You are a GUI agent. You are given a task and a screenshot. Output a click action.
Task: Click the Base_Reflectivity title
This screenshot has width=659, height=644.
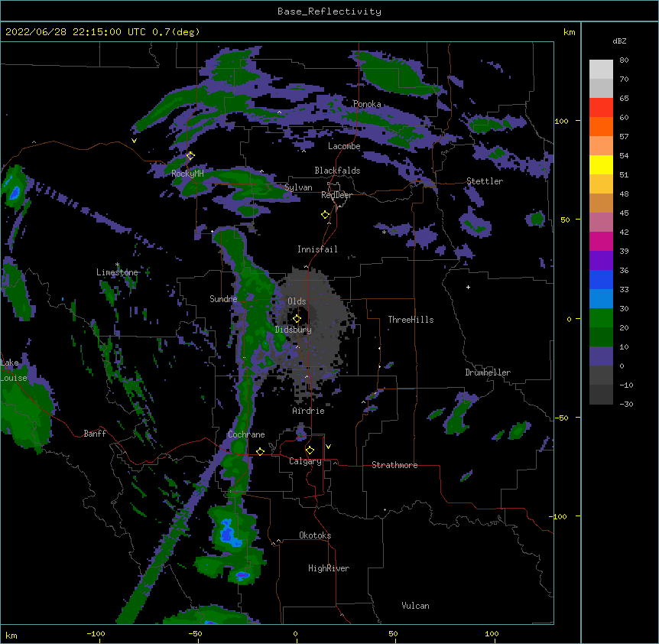[329, 11]
